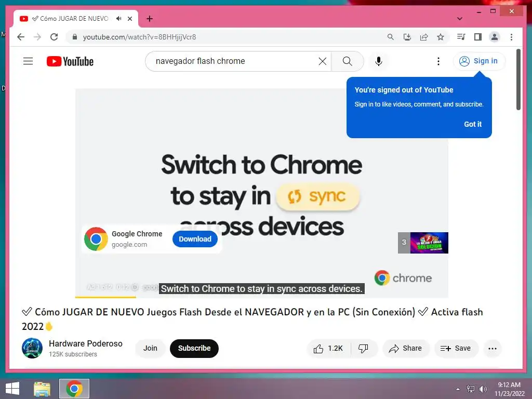This screenshot has height=399, width=532.
Task: Save the video to a playlist
Action: (456, 349)
